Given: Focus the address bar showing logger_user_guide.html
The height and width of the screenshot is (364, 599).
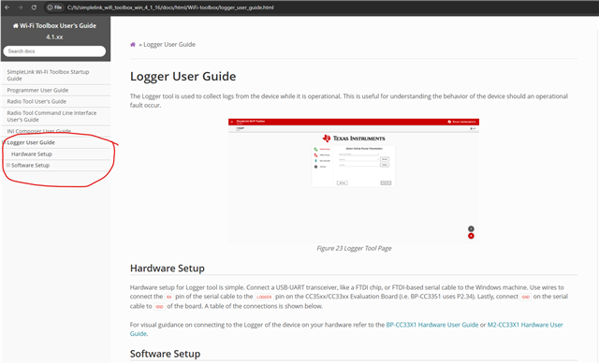Looking at the screenshot, I should pyautogui.click(x=170, y=7).
